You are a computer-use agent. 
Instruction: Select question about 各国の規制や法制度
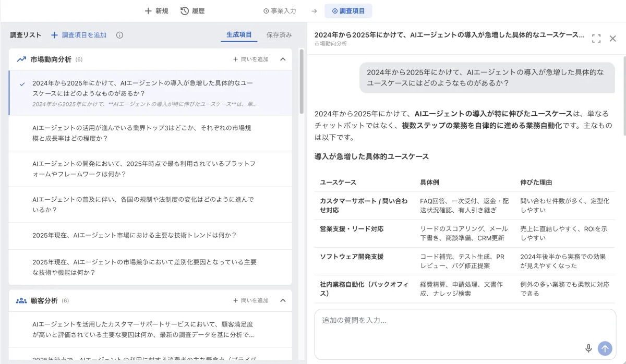[x=150, y=204]
